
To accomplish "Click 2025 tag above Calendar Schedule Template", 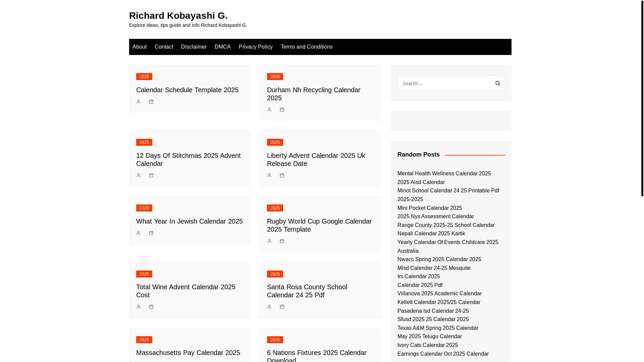I will (144, 77).
